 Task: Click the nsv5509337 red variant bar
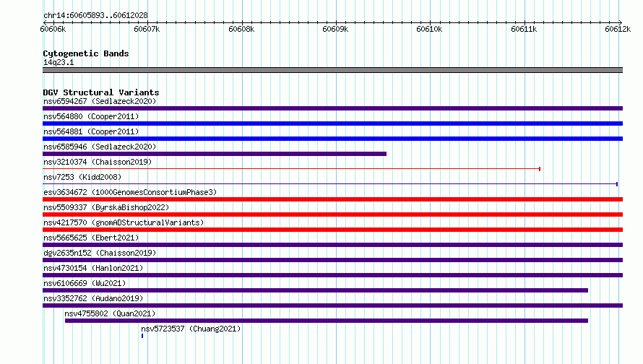tap(332, 214)
